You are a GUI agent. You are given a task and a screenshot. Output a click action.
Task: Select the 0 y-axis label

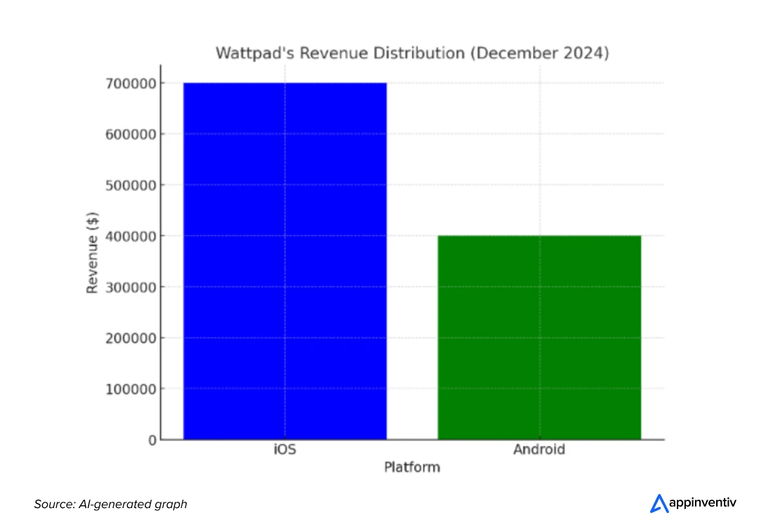(153, 441)
